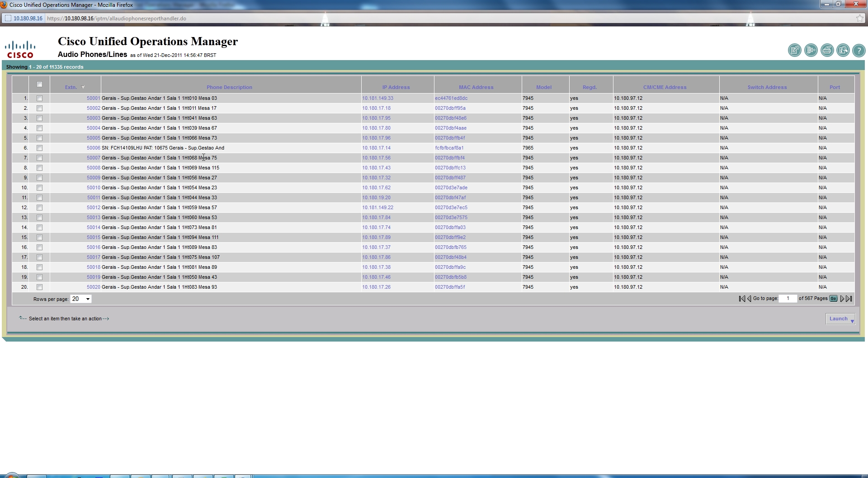Bookmark page with the star icon
Image resolution: width=868 pixels, height=478 pixels.
(x=859, y=18)
